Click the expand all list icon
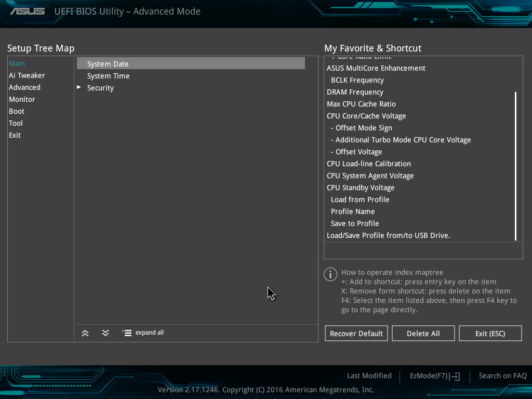 coord(127,333)
